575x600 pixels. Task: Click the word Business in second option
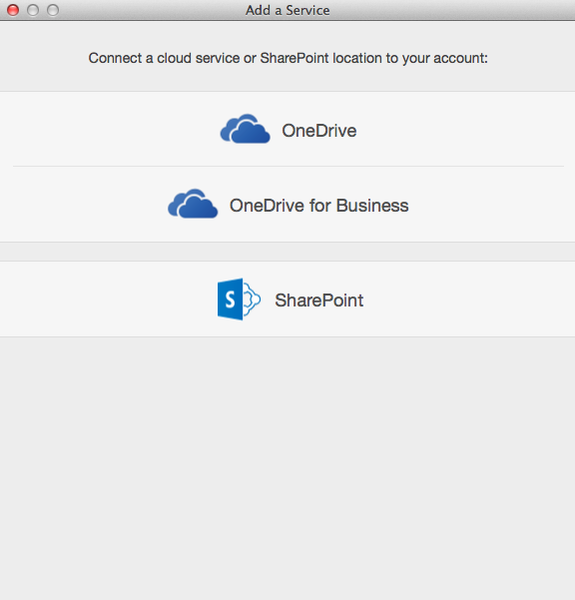click(x=372, y=205)
